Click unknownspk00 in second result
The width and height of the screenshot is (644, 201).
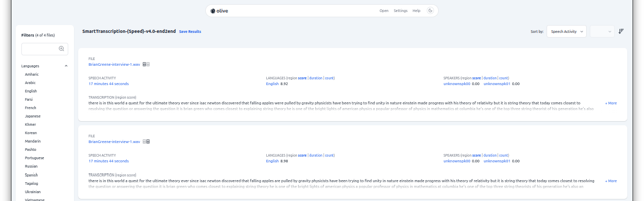tap(457, 161)
